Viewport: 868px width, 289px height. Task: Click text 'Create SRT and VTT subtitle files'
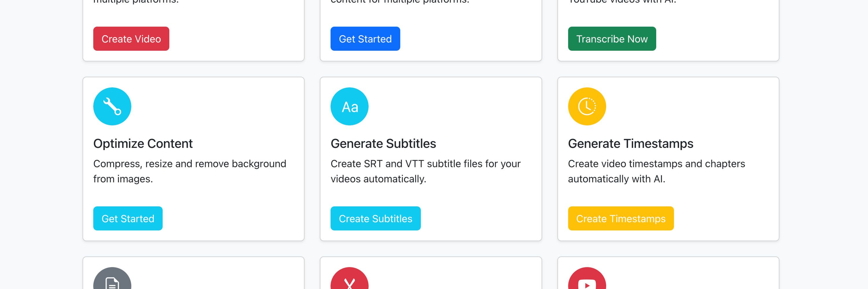tap(407, 164)
